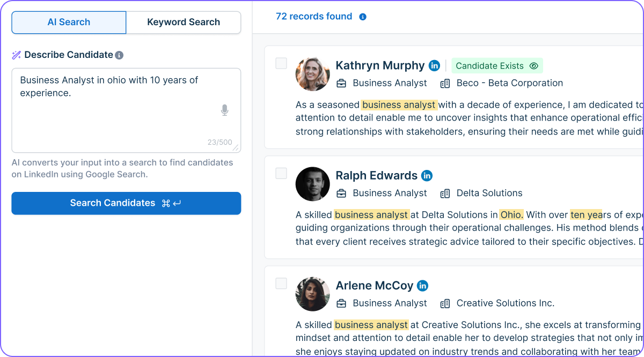
Task: Select the checkbox for Kathryn Murphy
Action: (281, 63)
